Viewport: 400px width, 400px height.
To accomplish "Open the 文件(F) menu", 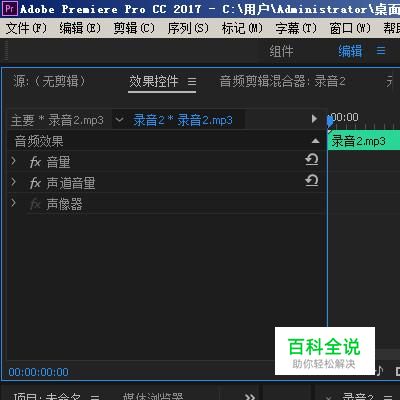I will [26, 28].
